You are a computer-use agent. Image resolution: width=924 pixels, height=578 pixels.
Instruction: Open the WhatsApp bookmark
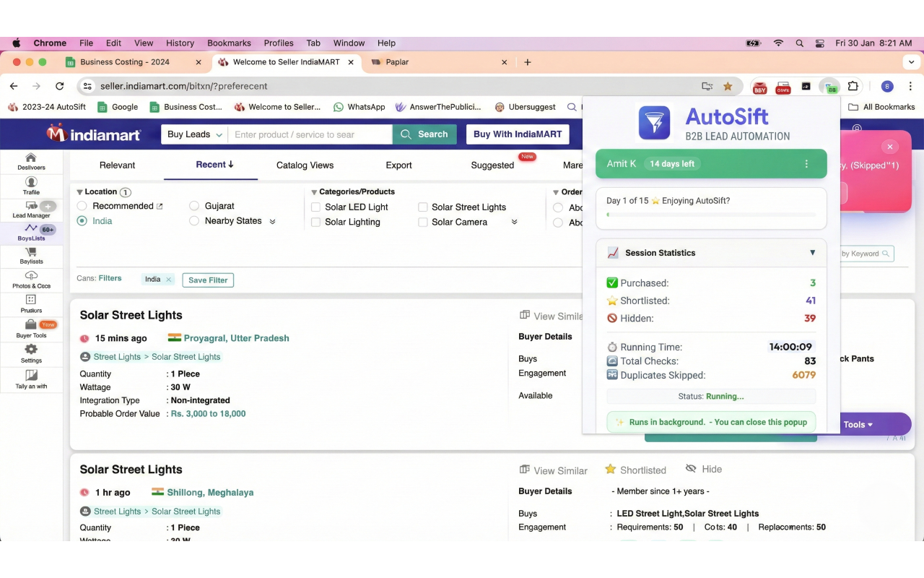click(x=359, y=107)
